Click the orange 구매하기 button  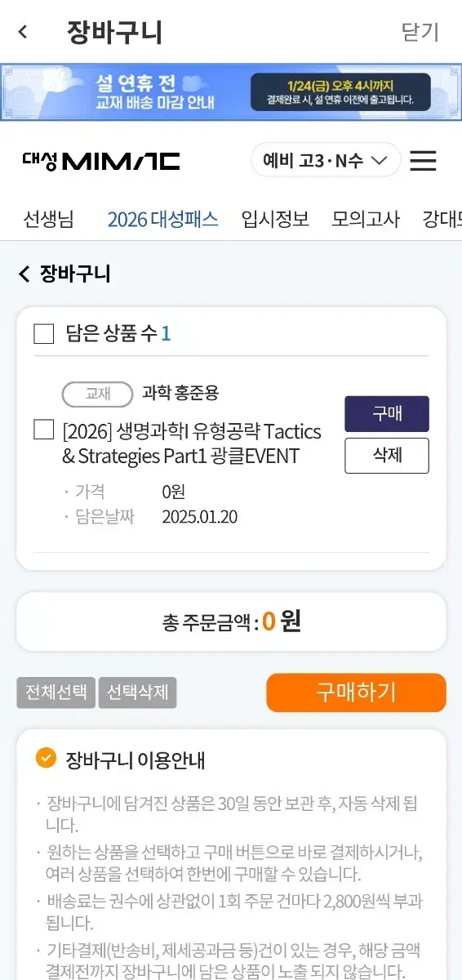coord(356,693)
